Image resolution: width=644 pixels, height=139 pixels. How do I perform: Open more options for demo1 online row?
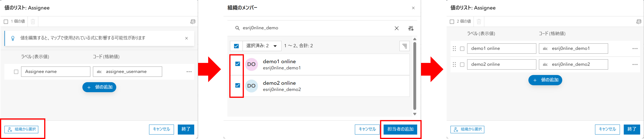click(x=635, y=49)
